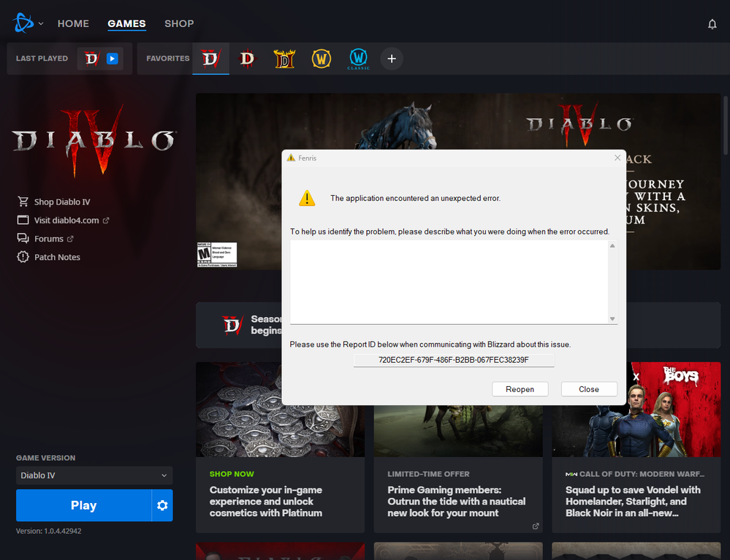Click the Diablo IV logo in sidebar
The height and width of the screenshot is (560, 730).
pyautogui.click(x=94, y=140)
